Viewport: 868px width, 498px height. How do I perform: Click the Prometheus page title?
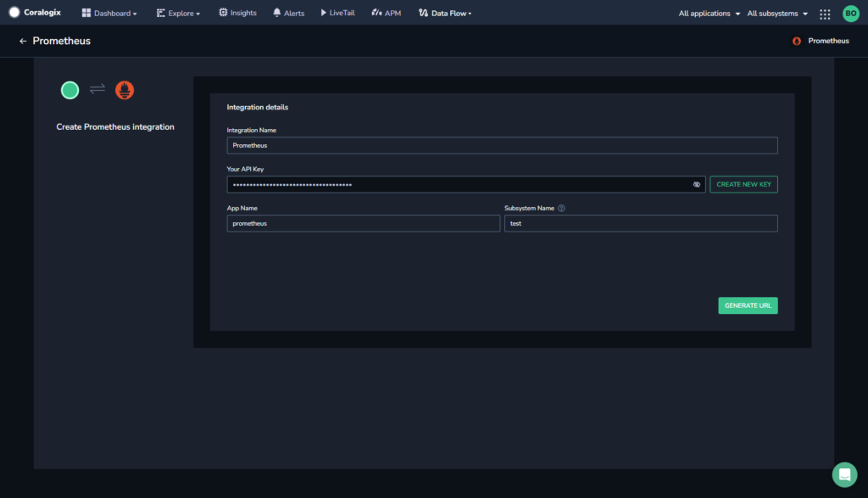click(x=61, y=41)
